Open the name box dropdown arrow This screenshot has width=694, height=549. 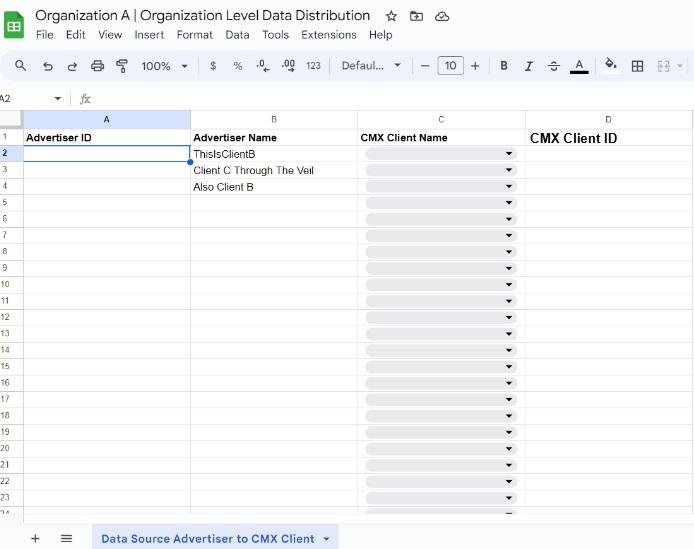pos(58,98)
